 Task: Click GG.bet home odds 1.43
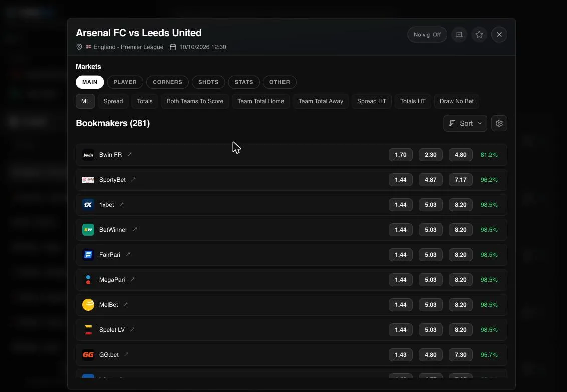click(x=401, y=355)
